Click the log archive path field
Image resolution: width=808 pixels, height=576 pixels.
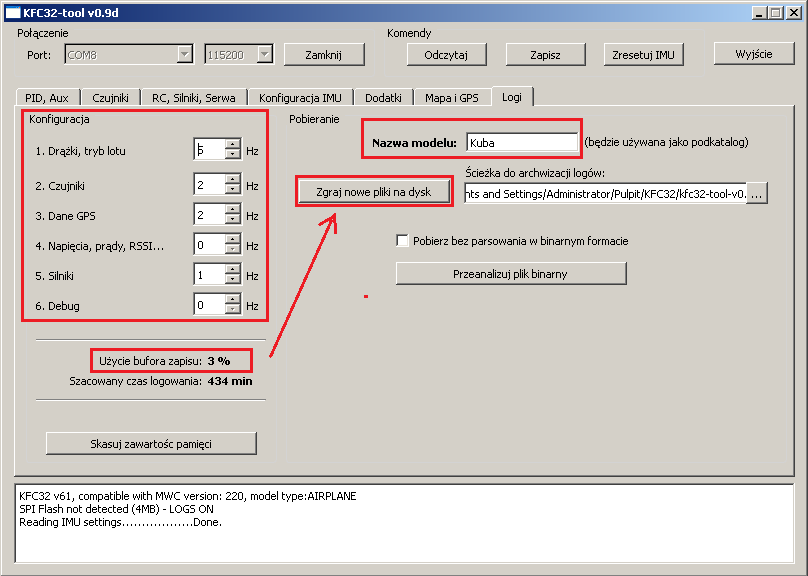(x=606, y=194)
